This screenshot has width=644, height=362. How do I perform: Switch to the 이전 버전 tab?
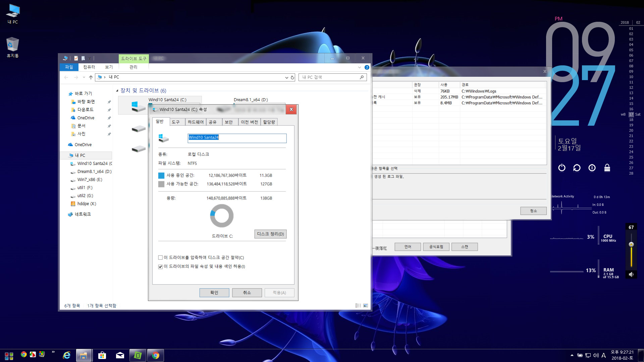pyautogui.click(x=249, y=122)
